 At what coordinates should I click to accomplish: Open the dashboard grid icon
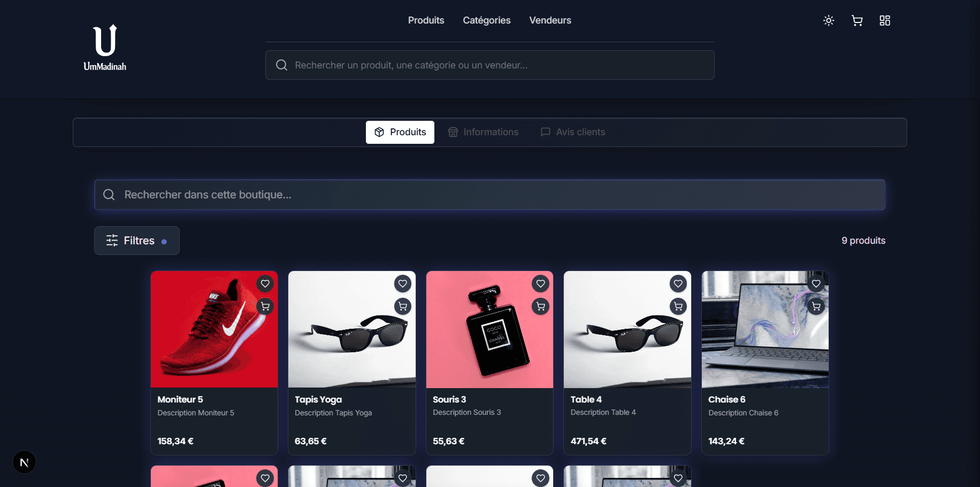click(x=885, y=20)
